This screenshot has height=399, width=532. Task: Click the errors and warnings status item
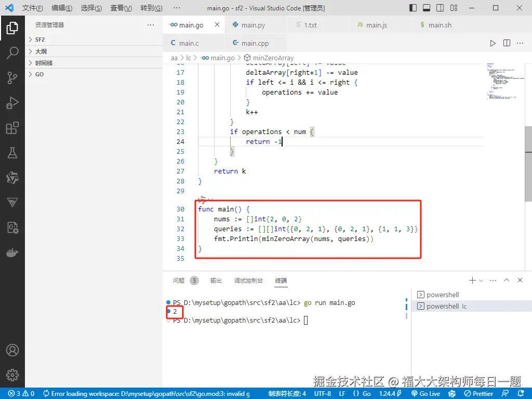pyautogui.click(x=21, y=394)
